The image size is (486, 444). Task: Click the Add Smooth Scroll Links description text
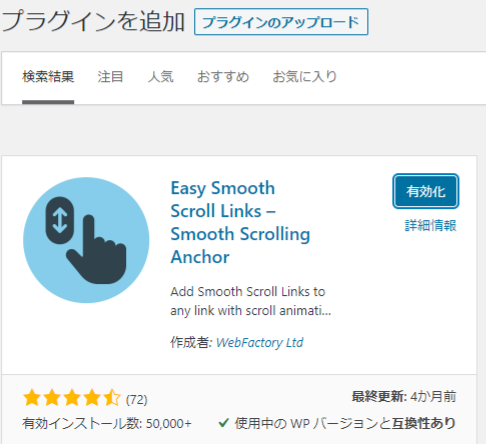[251, 301]
